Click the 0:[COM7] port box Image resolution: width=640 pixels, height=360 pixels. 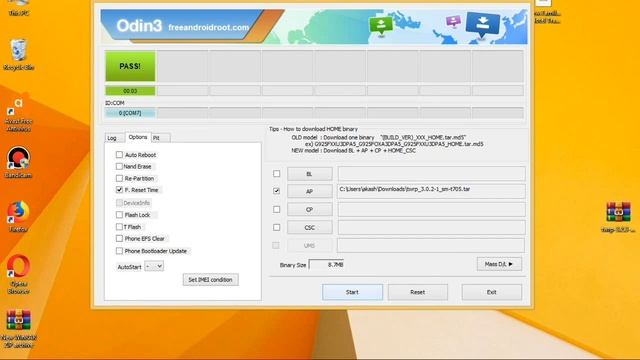pos(130,113)
